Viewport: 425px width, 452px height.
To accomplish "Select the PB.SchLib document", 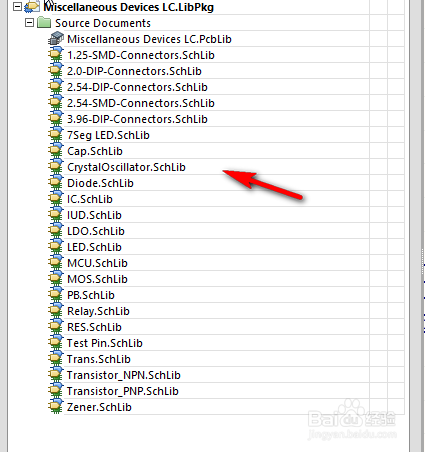I will click(91, 295).
